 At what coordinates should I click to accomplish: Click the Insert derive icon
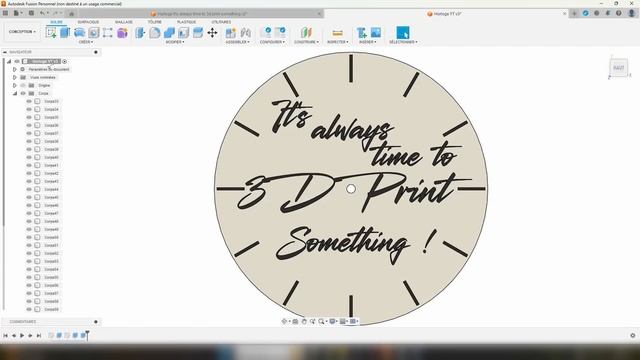(361, 33)
